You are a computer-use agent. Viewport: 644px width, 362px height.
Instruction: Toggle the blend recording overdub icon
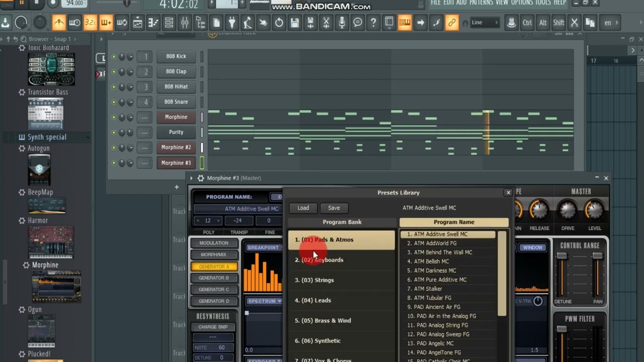(x=106, y=23)
